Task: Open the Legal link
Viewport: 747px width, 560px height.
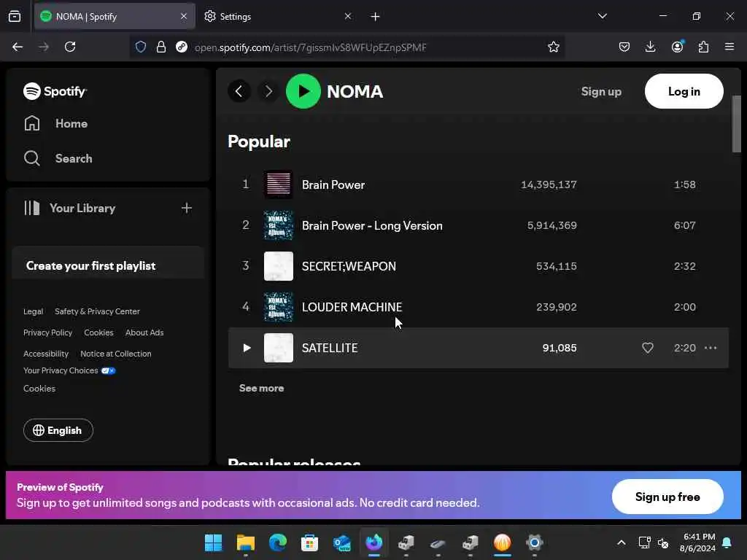Action: (x=33, y=311)
